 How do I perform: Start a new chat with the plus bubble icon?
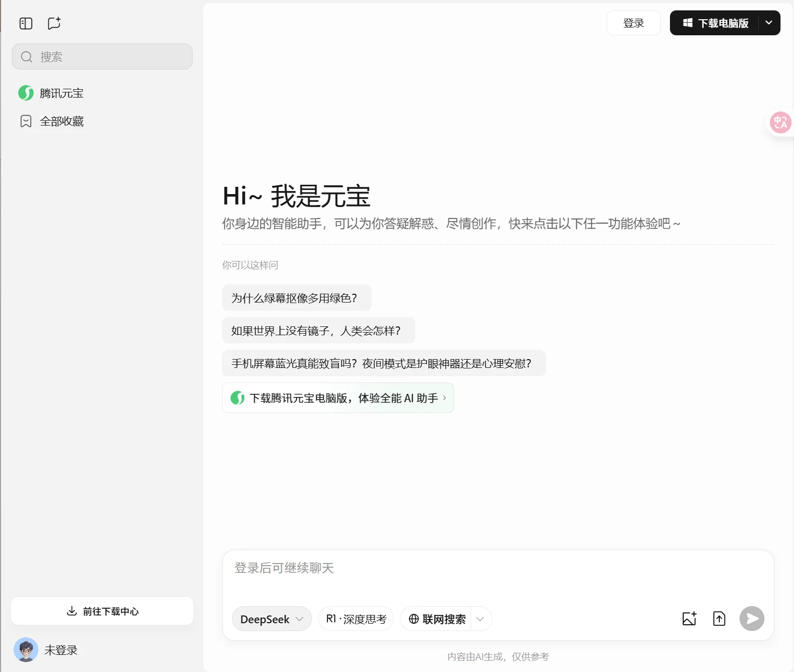pos(54,23)
